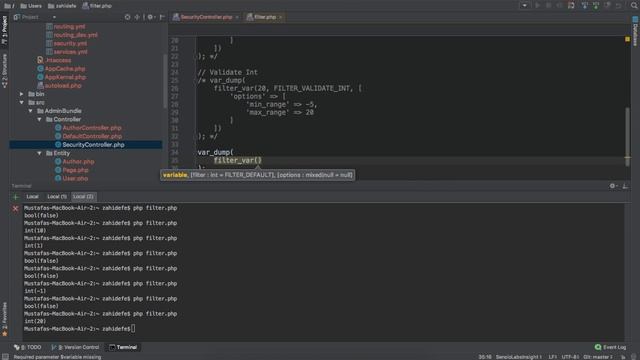Viewport: 640px width, 360px height.
Task: Change LF line separator in status bar
Action: 552,357
